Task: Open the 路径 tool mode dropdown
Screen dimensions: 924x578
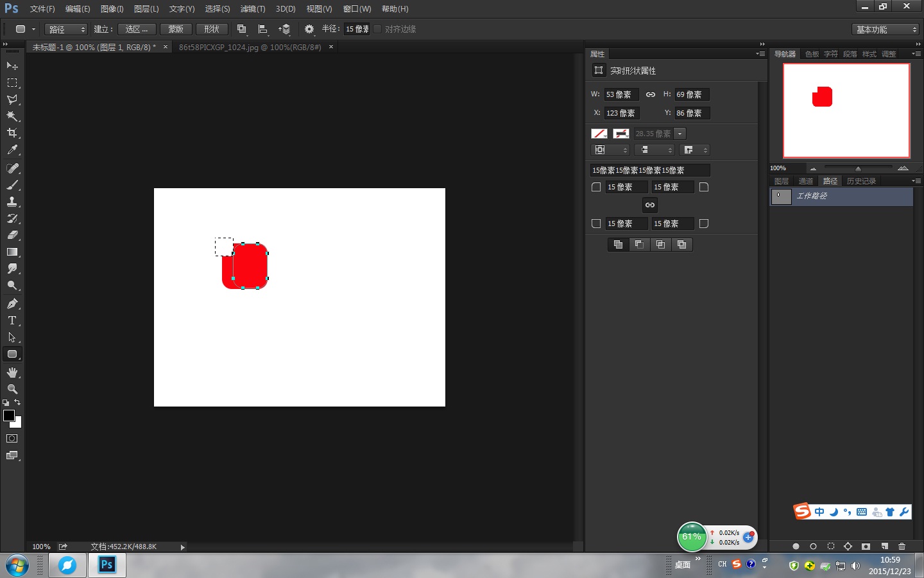Action: 65,29
